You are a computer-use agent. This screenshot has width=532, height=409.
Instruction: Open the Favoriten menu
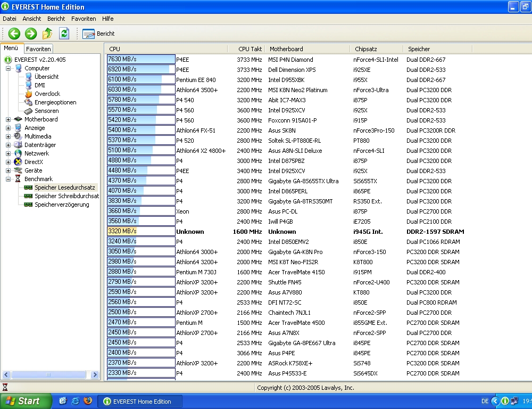84,19
